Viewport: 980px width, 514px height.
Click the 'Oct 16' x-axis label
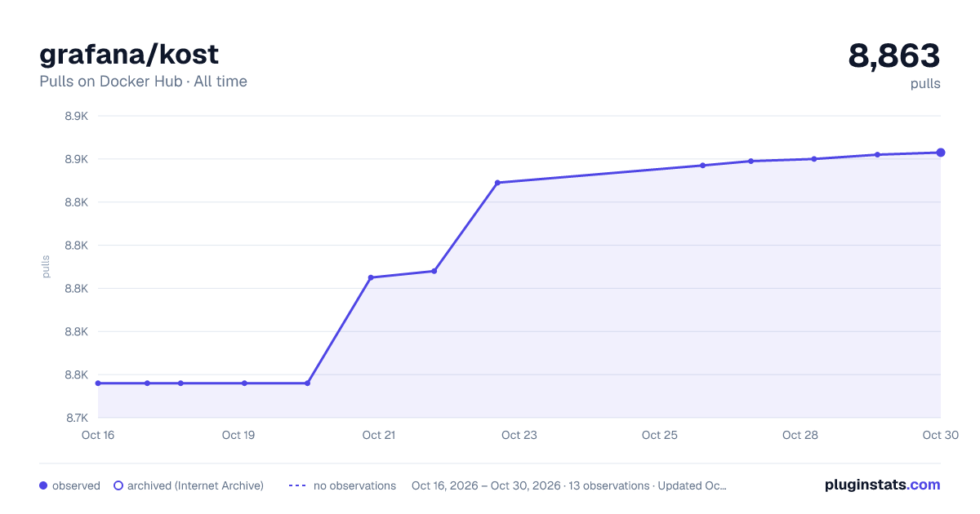(x=98, y=435)
